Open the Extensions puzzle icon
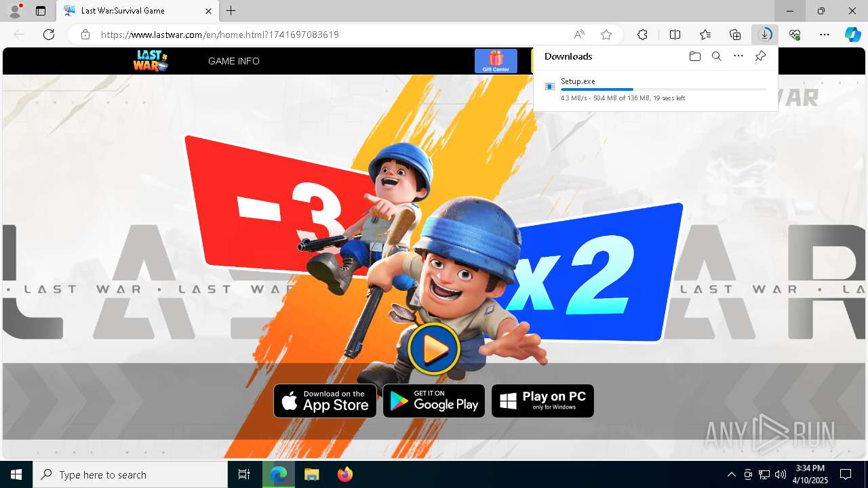Viewport: 868px width, 488px height. click(642, 35)
